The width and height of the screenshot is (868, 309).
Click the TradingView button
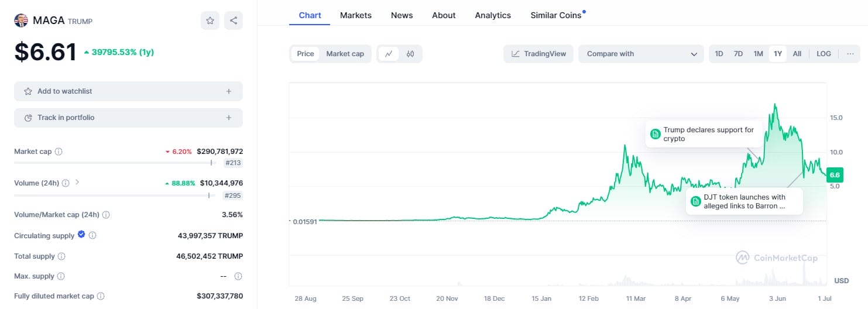[x=538, y=54]
